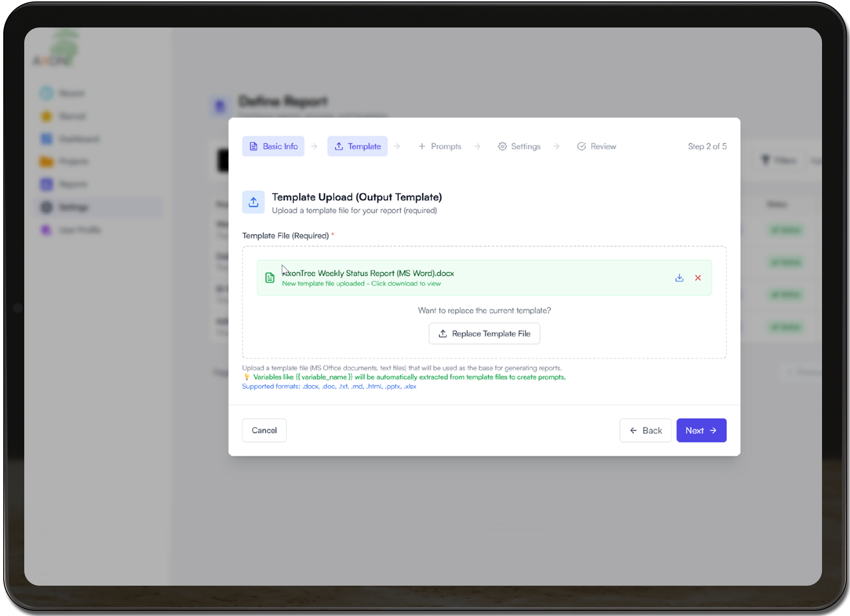
Task: Proceed with the Next button
Action: coord(701,430)
